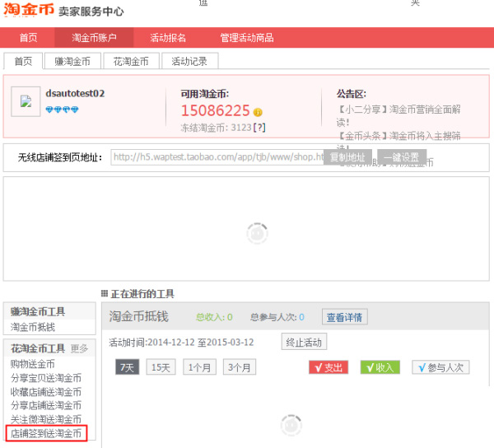Click the dsautotest02 avatar image
The width and height of the screenshot is (494, 448).
(26, 102)
